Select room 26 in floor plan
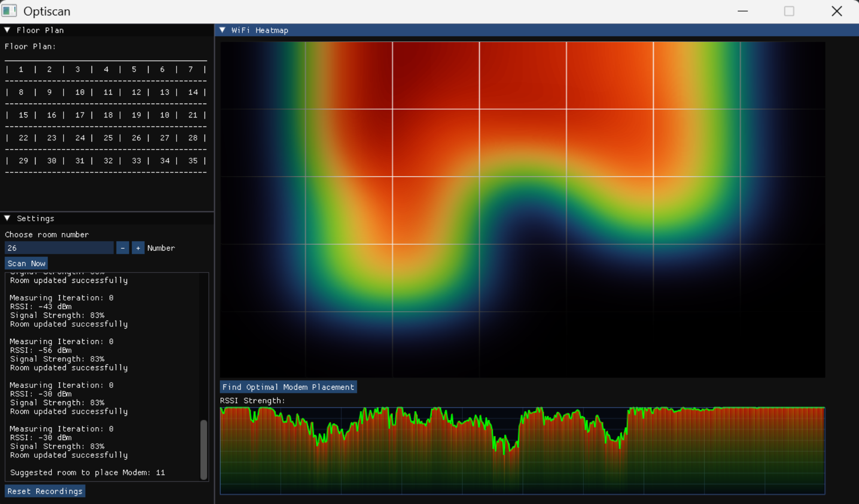 (136, 138)
